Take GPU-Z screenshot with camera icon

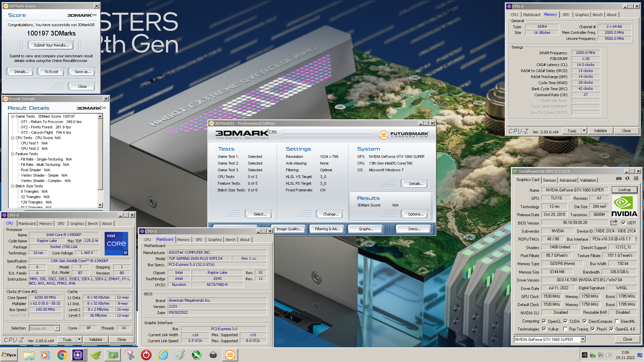click(x=619, y=179)
